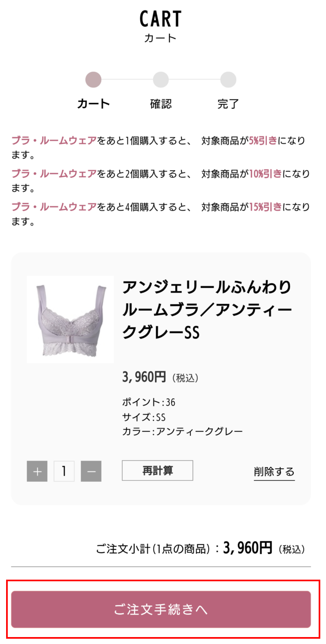Click the 5%引き discount text
The image size is (326, 644).
263,141
